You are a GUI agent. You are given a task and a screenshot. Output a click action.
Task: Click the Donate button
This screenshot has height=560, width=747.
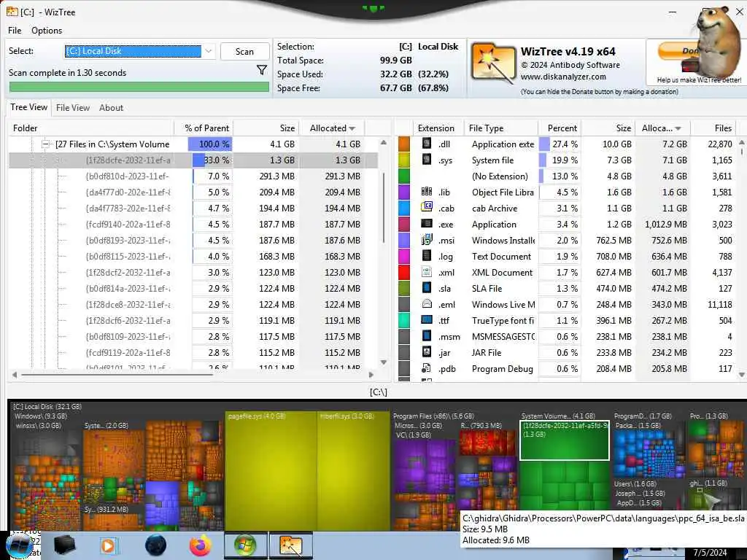click(678, 51)
